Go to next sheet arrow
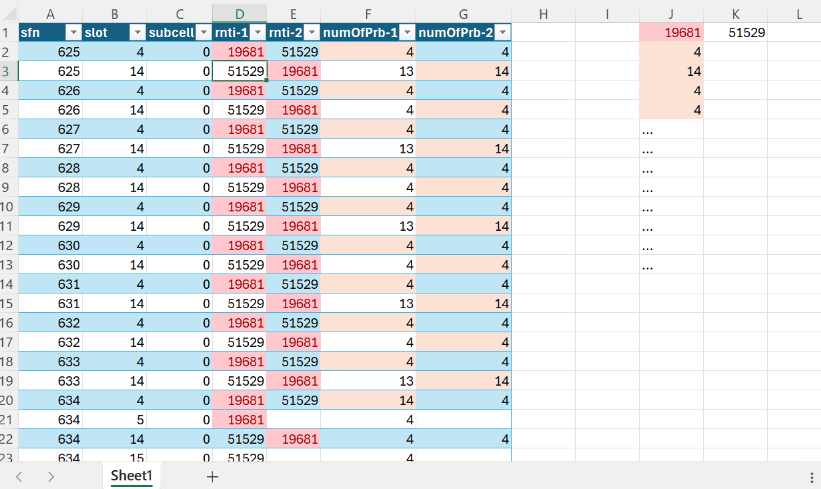Screen dimensions: 821x489 pyautogui.click(x=51, y=476)
